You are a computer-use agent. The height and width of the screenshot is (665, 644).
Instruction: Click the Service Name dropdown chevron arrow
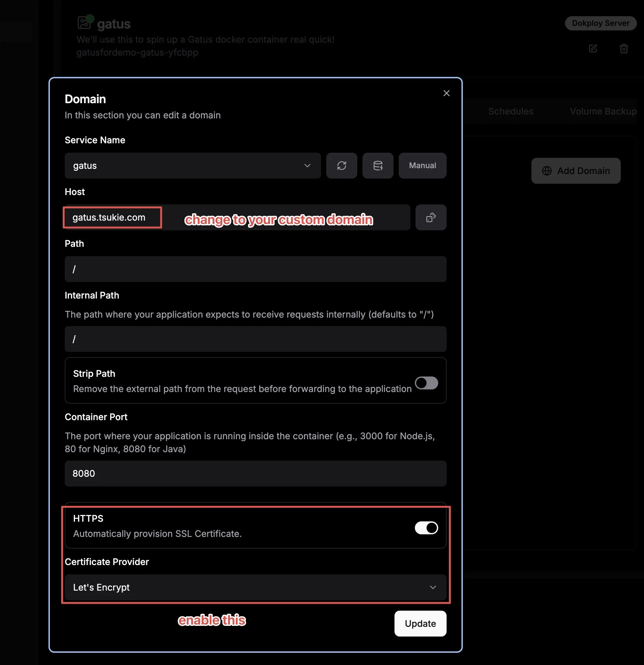[307, 166]
